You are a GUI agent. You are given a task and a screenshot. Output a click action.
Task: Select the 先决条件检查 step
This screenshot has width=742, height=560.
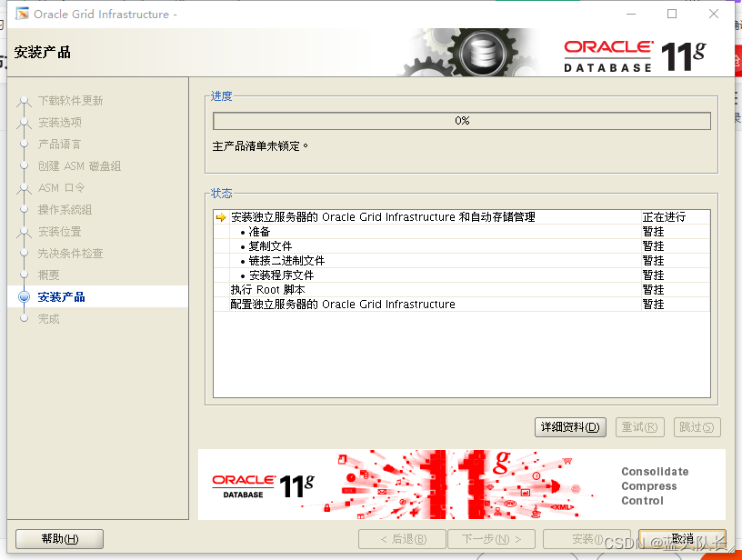[71, 253]
